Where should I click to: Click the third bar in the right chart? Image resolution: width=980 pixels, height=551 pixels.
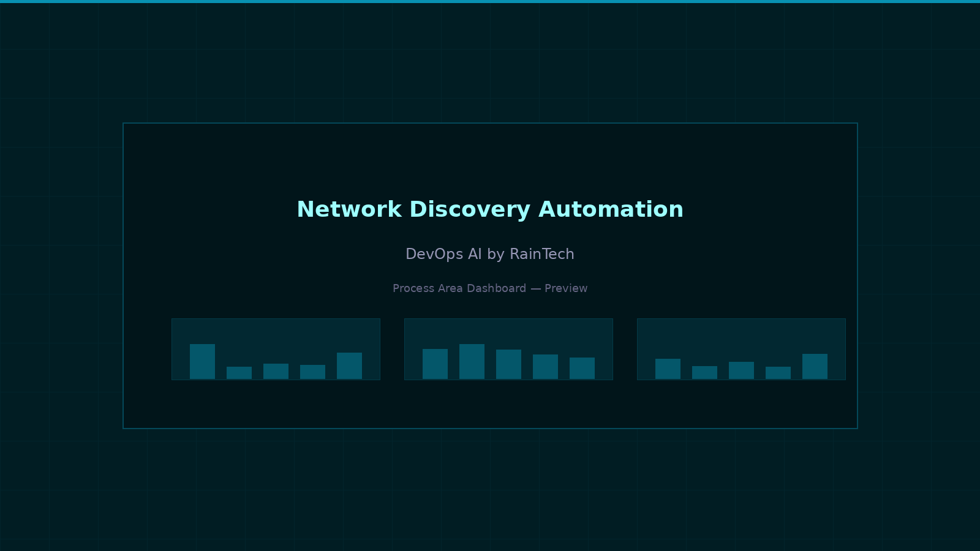click(x=741, y=369)
